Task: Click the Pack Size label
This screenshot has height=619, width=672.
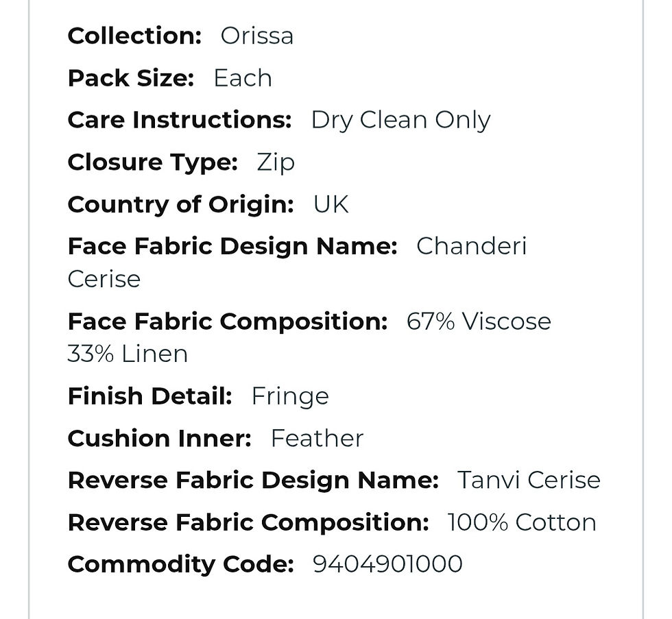Action: pos(131,78)
